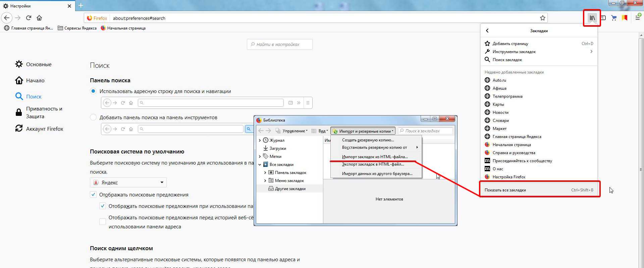The image size is (644, 268).
Task: Open the Настройка Firefox bookmark
Action: [539, 177]
